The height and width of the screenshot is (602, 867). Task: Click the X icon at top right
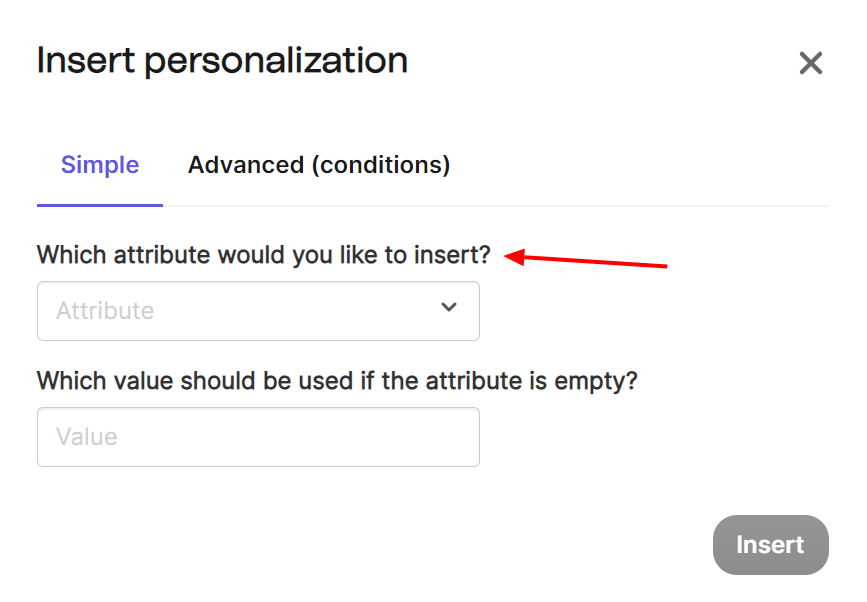(810, 64)
